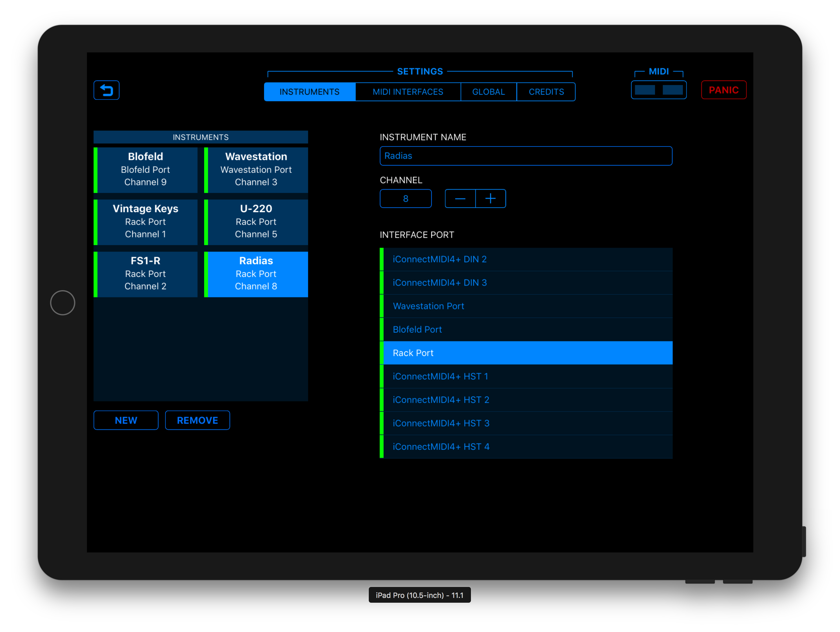Choose the FS1-R instrument tile
Image resolution: width=840 pixels, height=632 pixels.
(146, 274)
